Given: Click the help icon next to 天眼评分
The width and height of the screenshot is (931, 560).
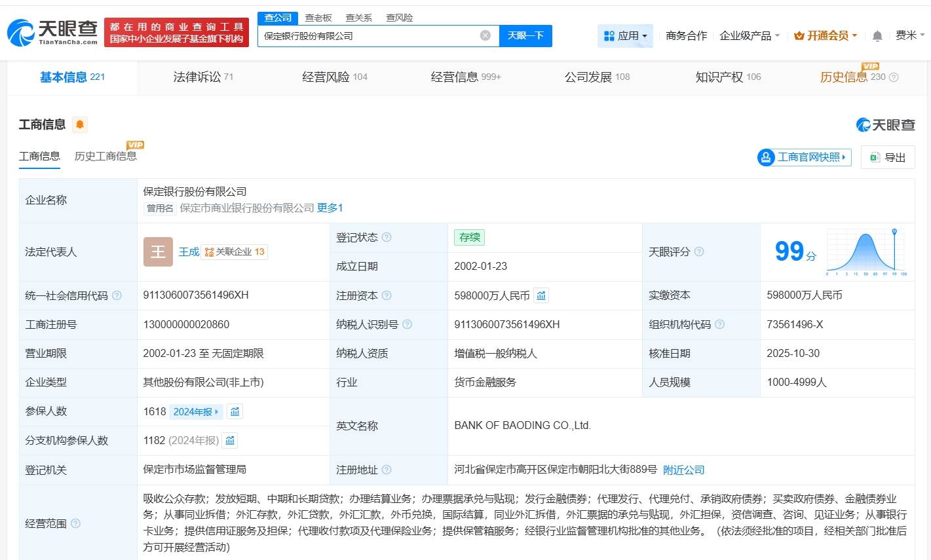Looking at the screenshot, I should tap(699, 252).
